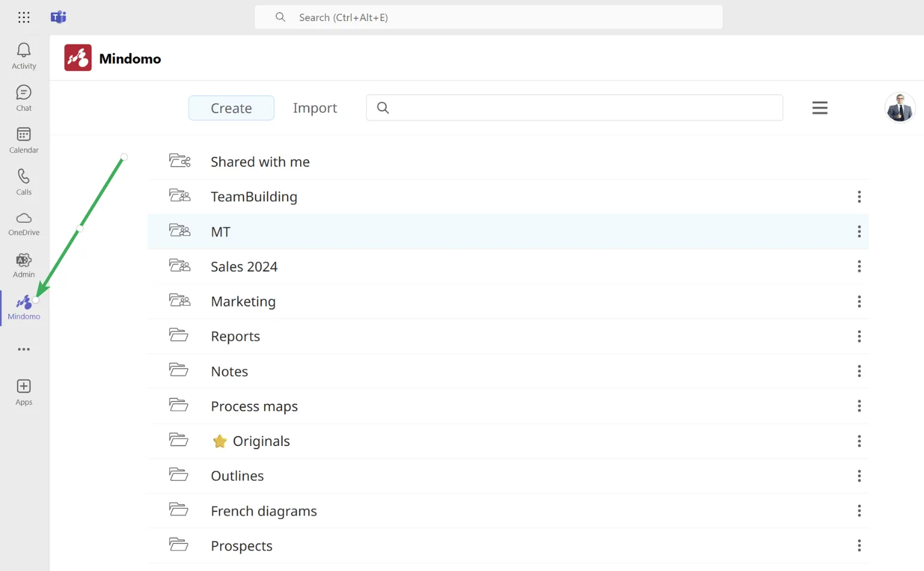This screenshot has width=924, height=571.
Task: Open Calendar in the Teams sidebar
Action: (x=24, y=140)
